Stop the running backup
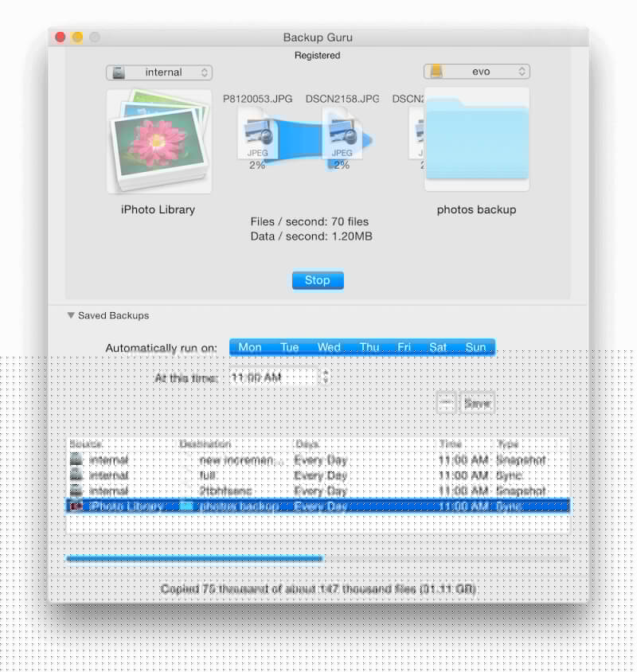Screen dimensions: 637x672 click(x=318, y=280)
